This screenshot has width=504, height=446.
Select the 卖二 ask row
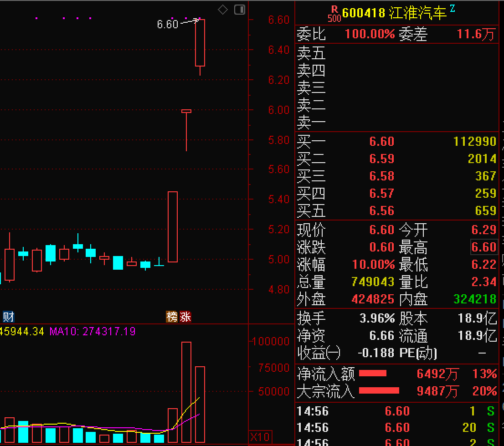pos(396,105)
